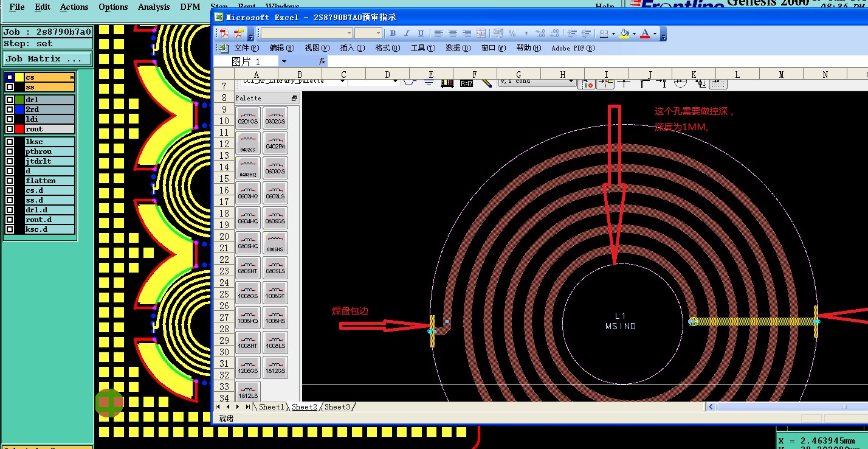Click the Borders icon
The height and width of the screenshot is (449, 868).
tap(604, 33)
